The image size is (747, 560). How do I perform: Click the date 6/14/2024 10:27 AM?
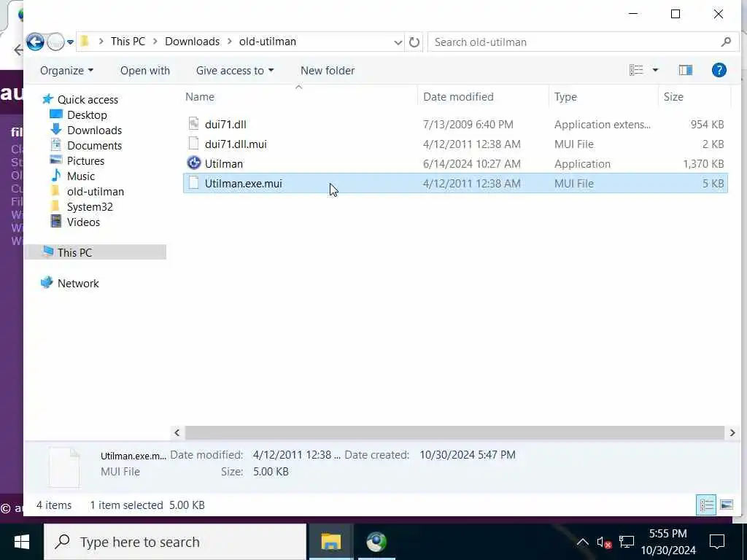coord(472,164)
